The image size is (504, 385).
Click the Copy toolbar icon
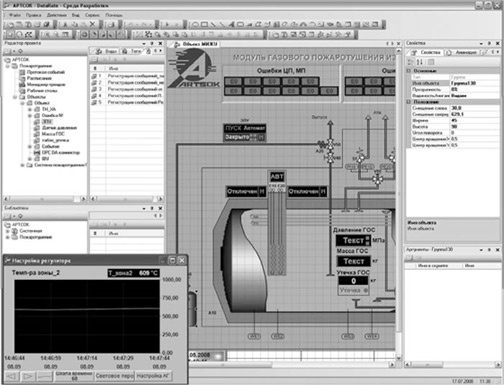74,24
